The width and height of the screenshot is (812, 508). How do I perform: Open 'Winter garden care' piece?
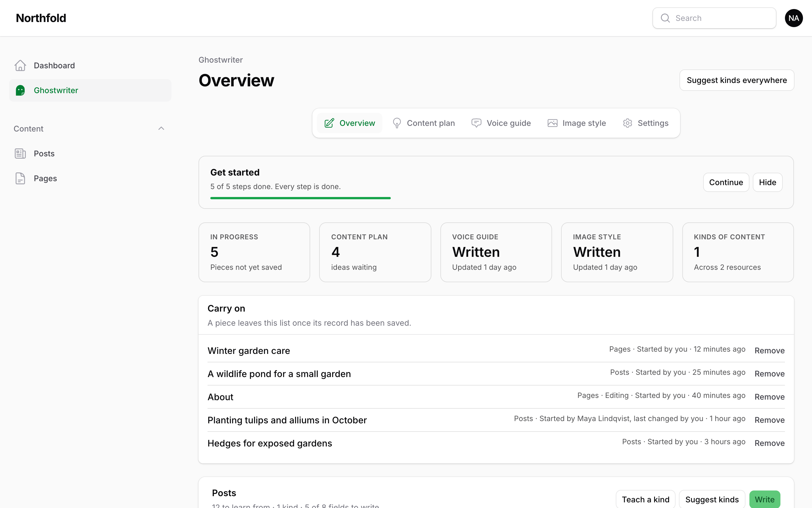pyautogui.click(x=249, y=351)
